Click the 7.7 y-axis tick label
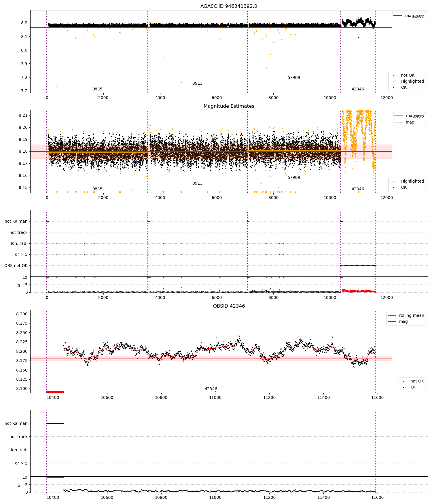 tap(24, 91)
